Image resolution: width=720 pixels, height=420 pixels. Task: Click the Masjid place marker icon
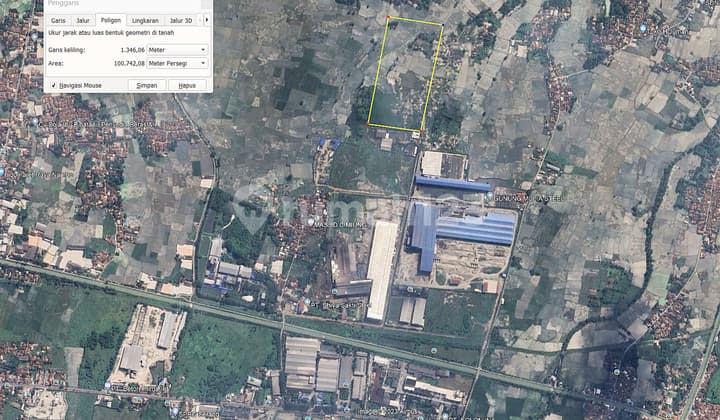pyautogui.click(x=311, y=222)
